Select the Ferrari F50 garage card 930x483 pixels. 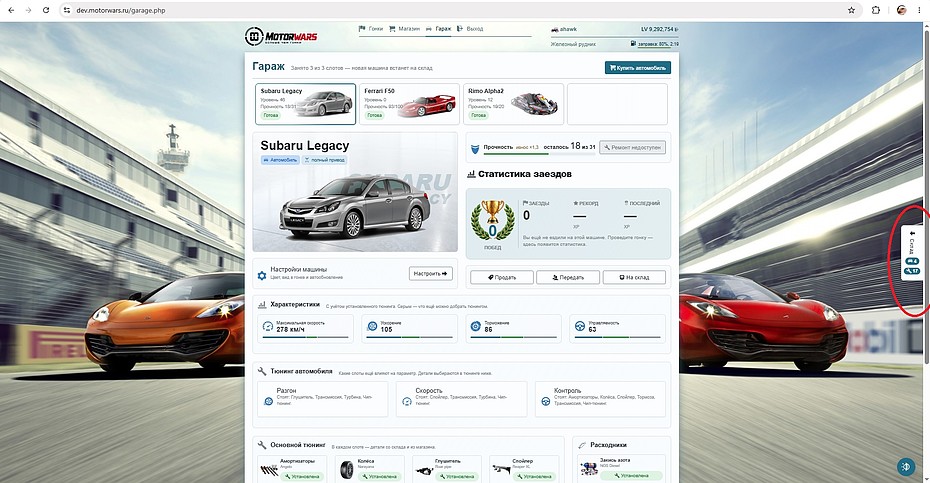tap(409, 104)
